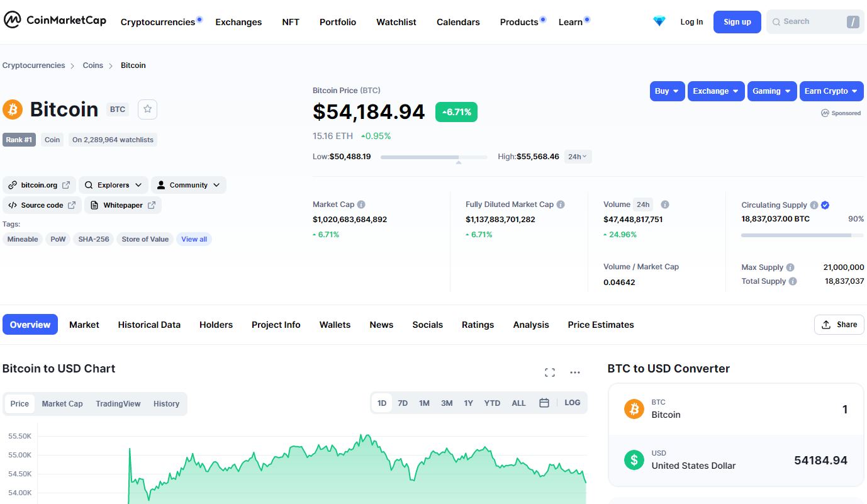Click the Mineable tag
The height and width of the screenshot is (504, 867).
point(23,239)
